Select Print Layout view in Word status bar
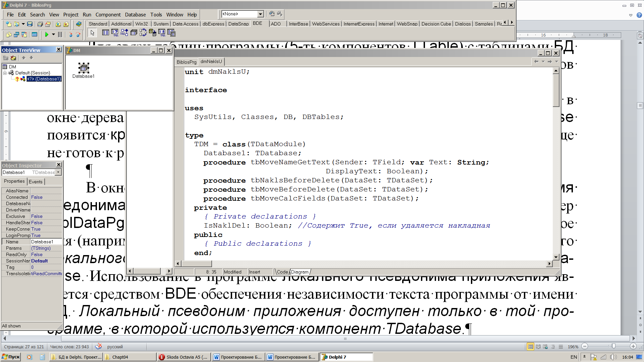Screen dimensions: 644x362 [x=530, y=347]
